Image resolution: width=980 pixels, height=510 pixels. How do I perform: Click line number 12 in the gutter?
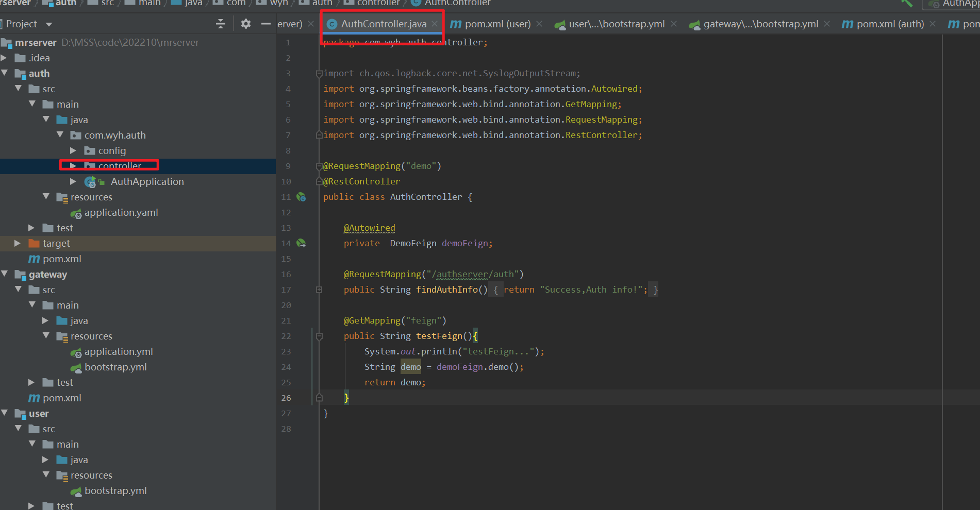click(286, 212)
